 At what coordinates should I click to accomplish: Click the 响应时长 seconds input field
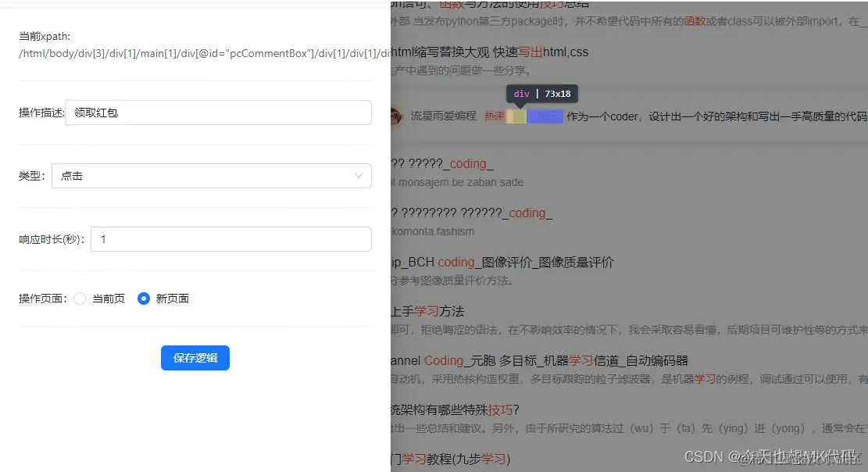230,238
